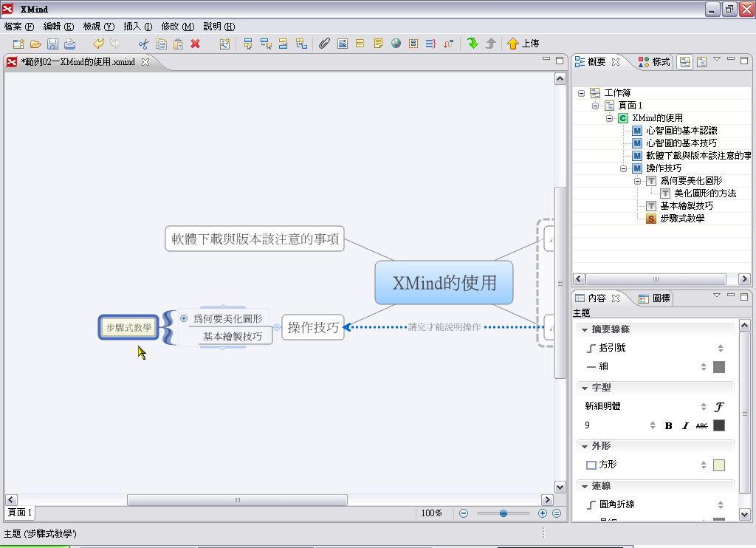Screen dimensions: 756x548
Task: Insert a topic using the first topic icon
Action: click(248, 44)
